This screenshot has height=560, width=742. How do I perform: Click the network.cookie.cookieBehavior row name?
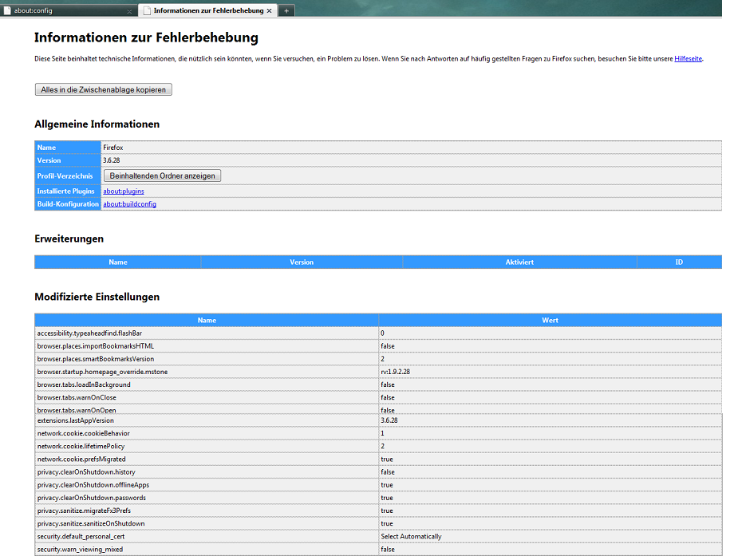(83, 433)
